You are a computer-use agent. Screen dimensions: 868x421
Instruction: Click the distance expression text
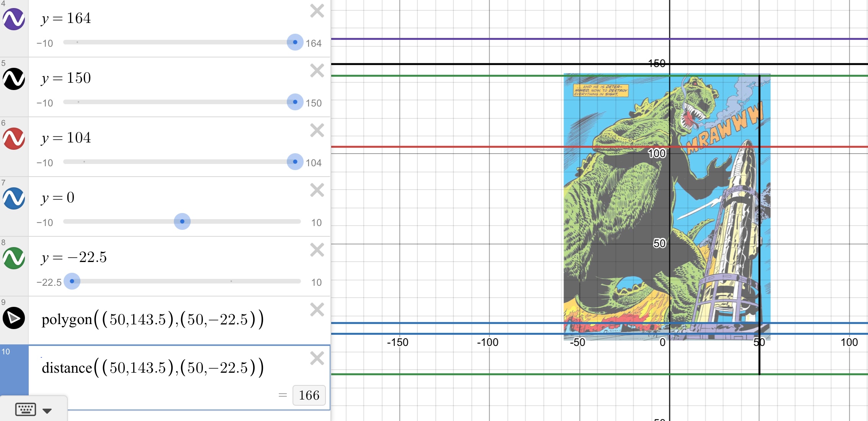153,368
